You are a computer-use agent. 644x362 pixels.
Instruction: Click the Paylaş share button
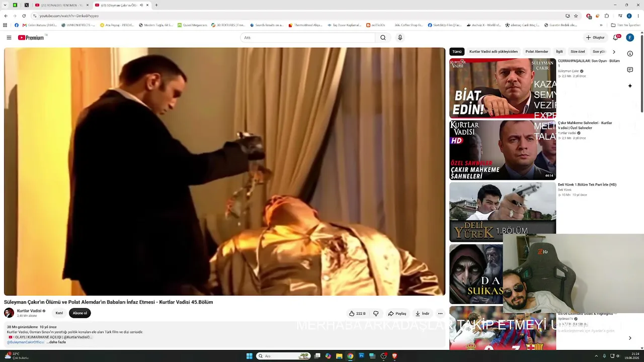(397, 313)
